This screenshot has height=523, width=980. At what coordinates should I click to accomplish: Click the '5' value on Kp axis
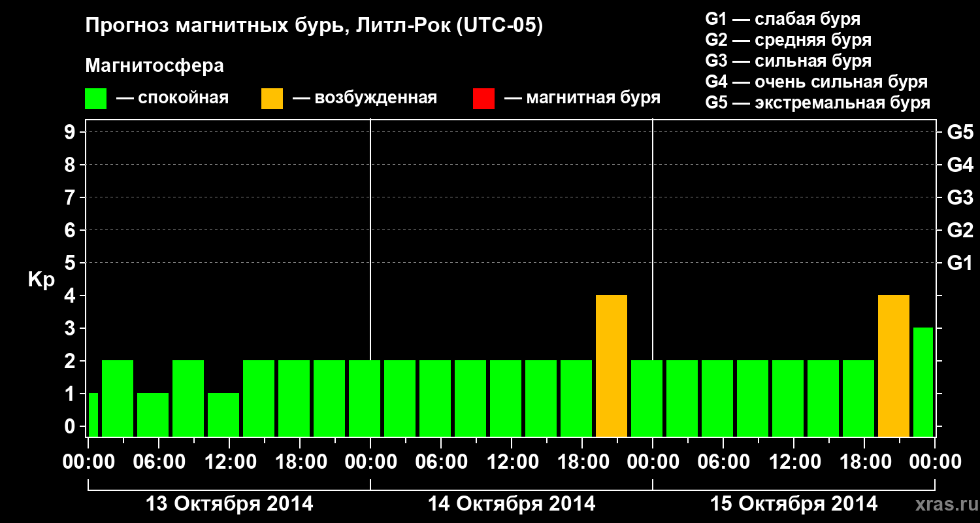[x=71, y=263]
